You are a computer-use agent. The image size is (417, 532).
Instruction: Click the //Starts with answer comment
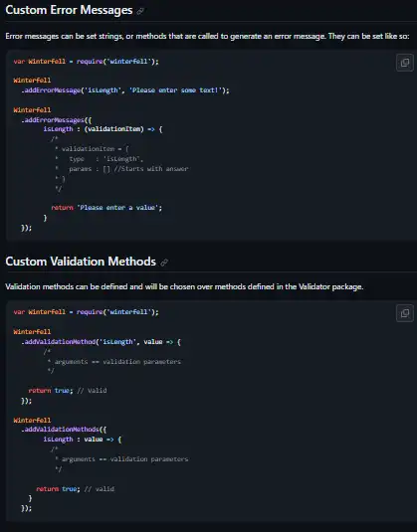pyautogui.click(x=151, y=169)
